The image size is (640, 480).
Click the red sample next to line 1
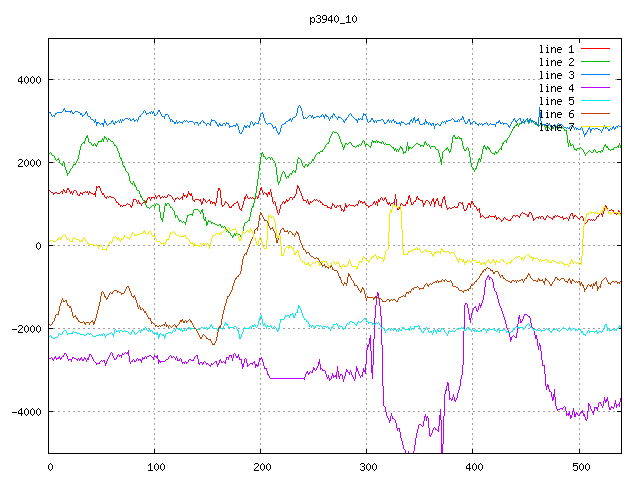click(596, 49)
